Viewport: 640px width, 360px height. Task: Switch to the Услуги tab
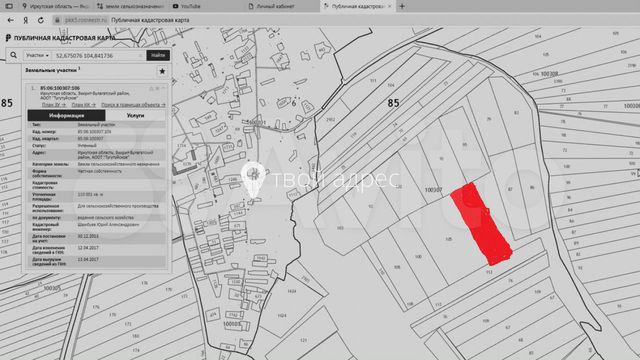[x=136, y=116]
